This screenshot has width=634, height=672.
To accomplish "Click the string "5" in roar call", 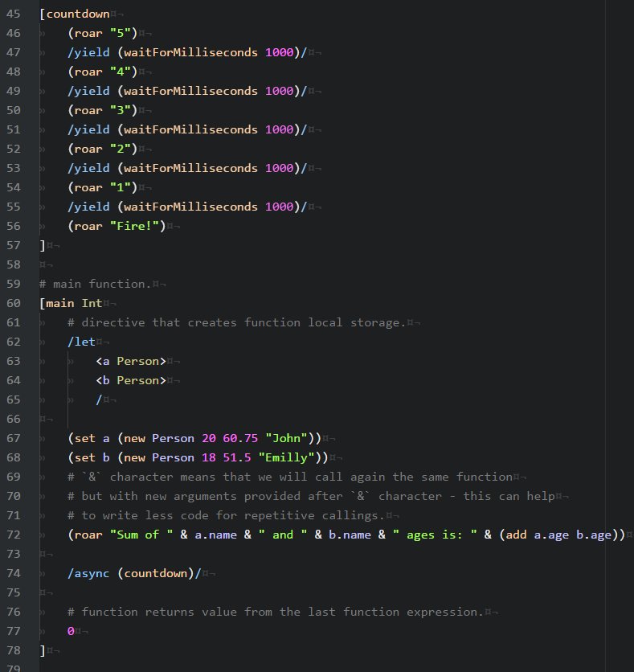I will tap(121, 33).
